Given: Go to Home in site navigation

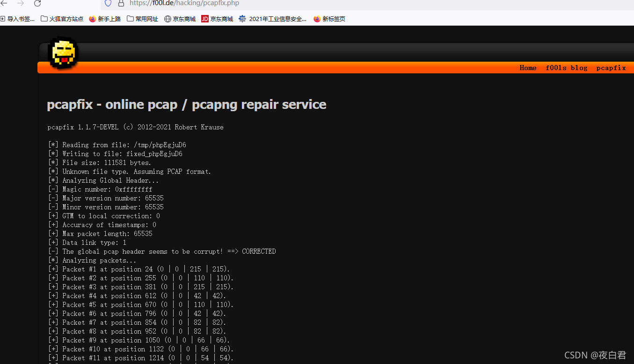Looking at the screenshot, I should click(528, 68).
